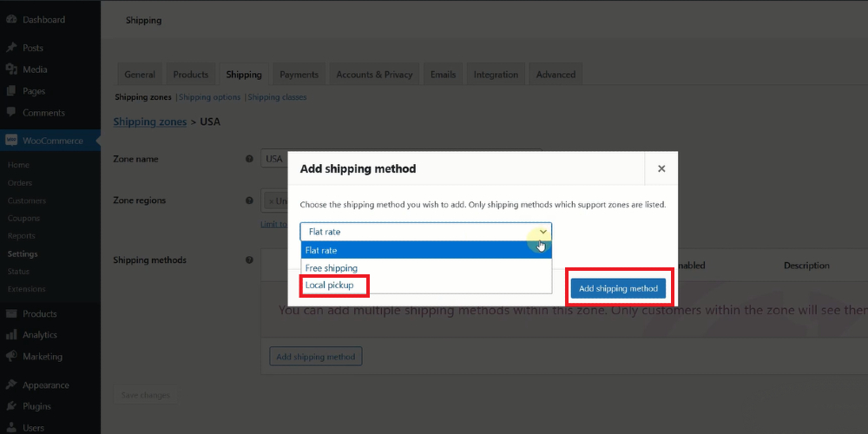Click the Shipping zones sub-navigation link

143,97
